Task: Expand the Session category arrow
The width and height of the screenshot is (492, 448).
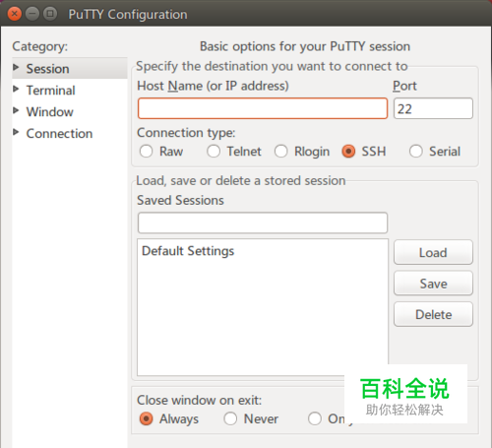Action: [16, 67]
